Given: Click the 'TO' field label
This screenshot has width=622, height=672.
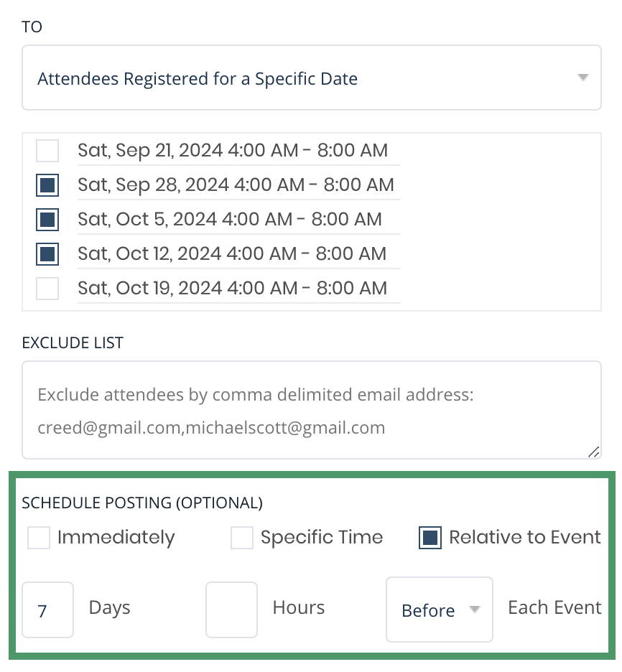Looking at the screenshot, I should click(32, 27).
